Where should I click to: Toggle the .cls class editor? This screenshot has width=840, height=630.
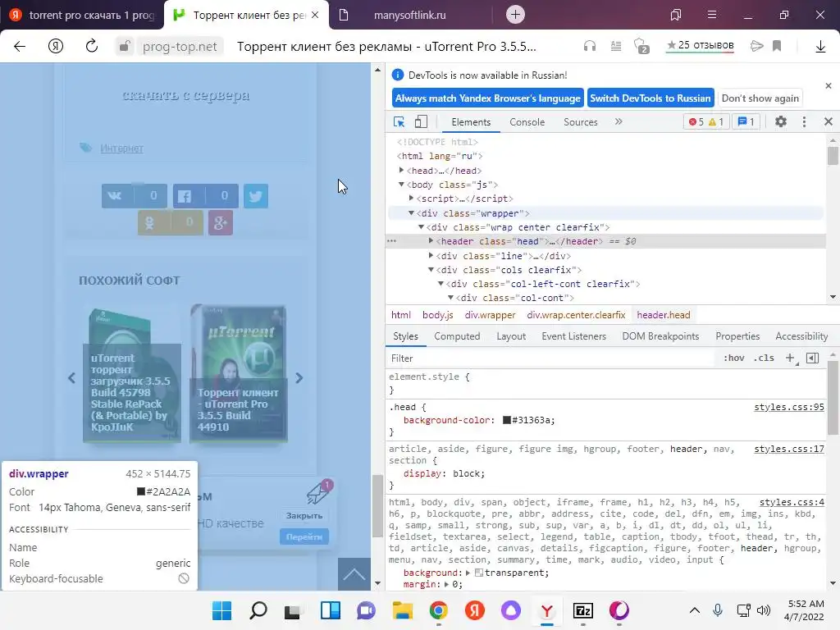click(x=764, y=358)
